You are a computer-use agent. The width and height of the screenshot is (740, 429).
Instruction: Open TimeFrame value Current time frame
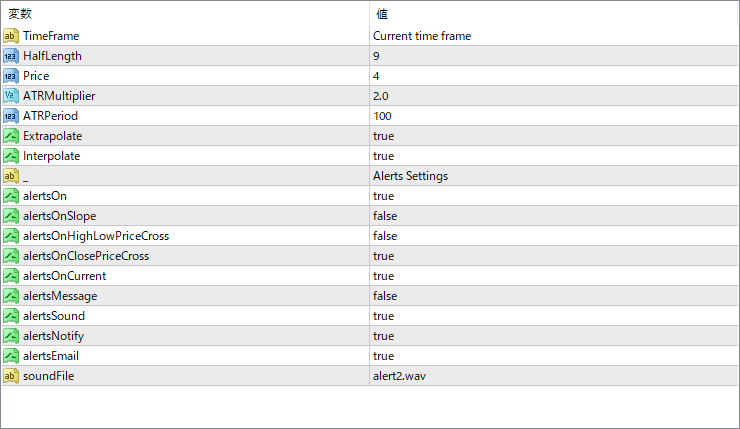(x=554, y=36)
